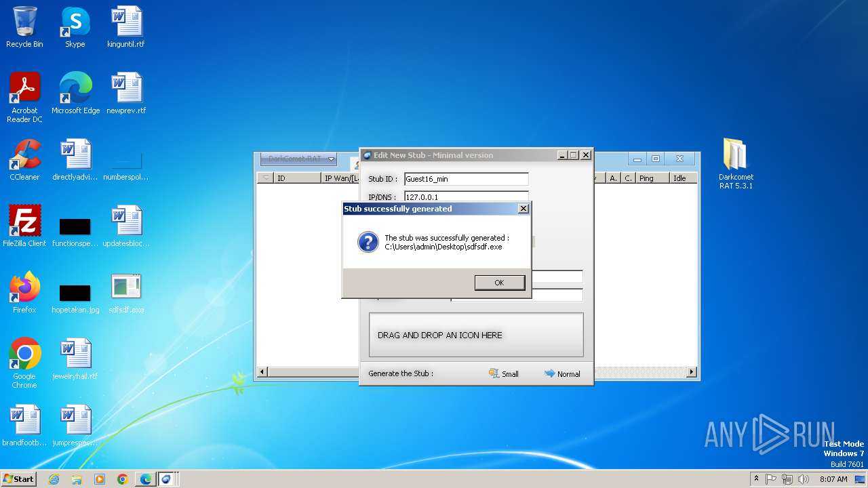Click the taskbar clock showing 8:07 AM
The image size is (868, 488).
(833, 479)
